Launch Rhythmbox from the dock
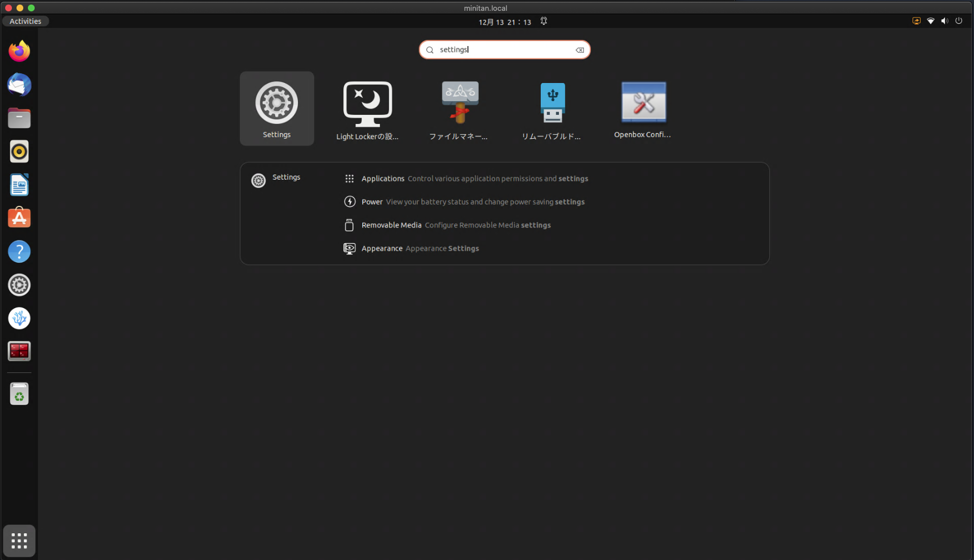This screenshot has width=974, height=560. click(x=19, y=152)
